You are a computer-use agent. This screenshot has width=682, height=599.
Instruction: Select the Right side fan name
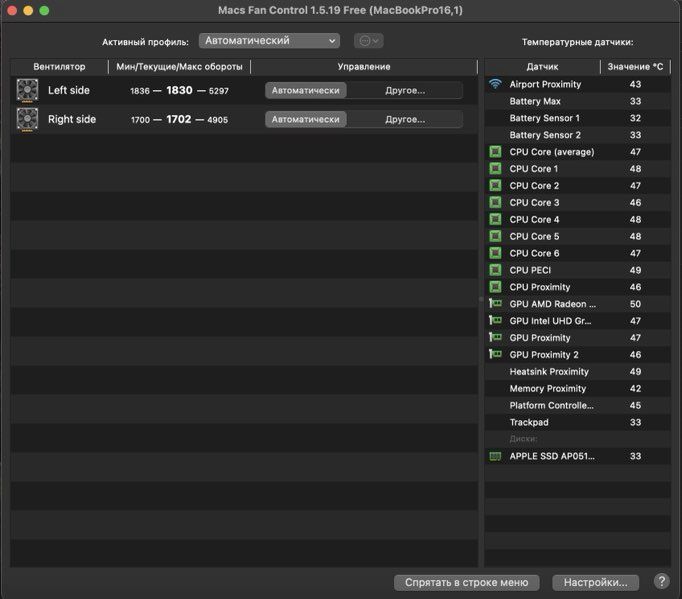(72, 119)
